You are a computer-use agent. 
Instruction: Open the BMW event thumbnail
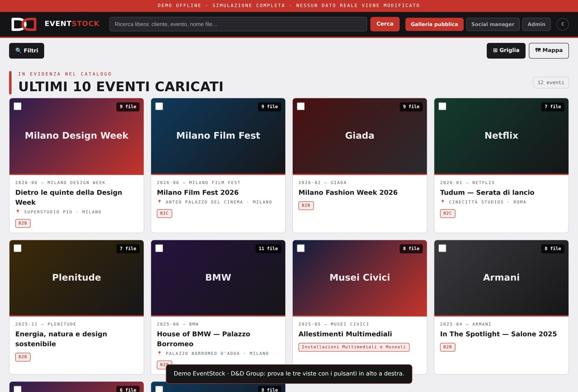[218, 278]
